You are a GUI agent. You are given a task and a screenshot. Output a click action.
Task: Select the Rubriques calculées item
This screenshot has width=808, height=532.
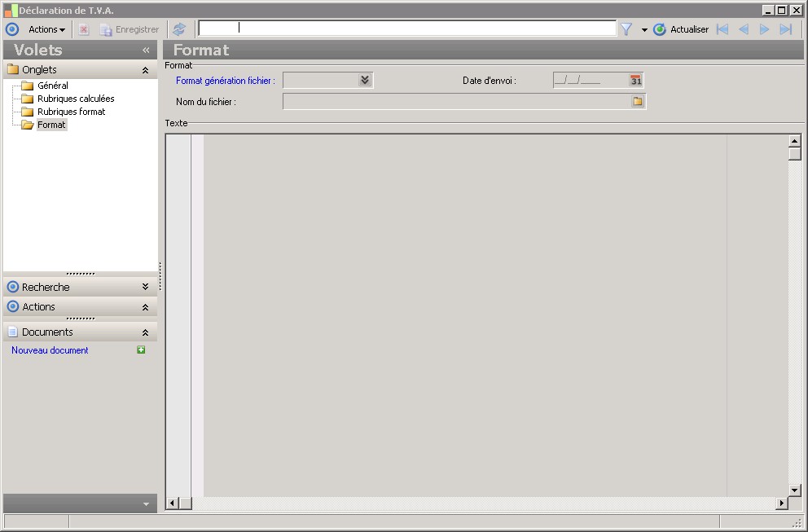pos(76,99)
